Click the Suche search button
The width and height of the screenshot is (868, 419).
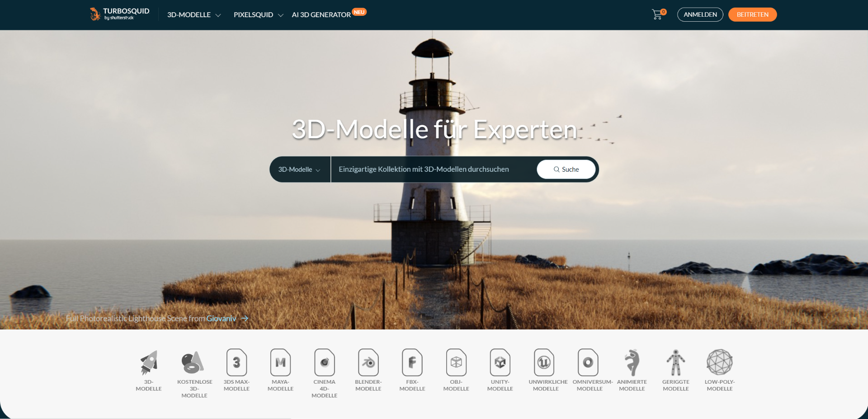coord(566,169)
